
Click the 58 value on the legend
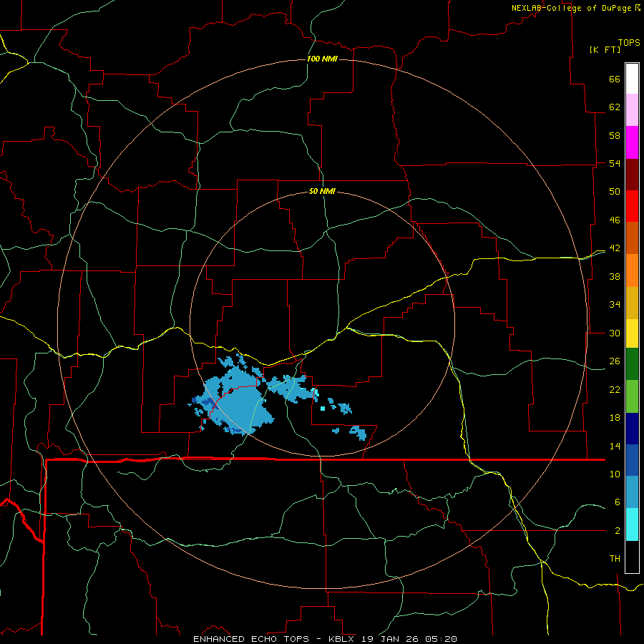pos(615,135)
